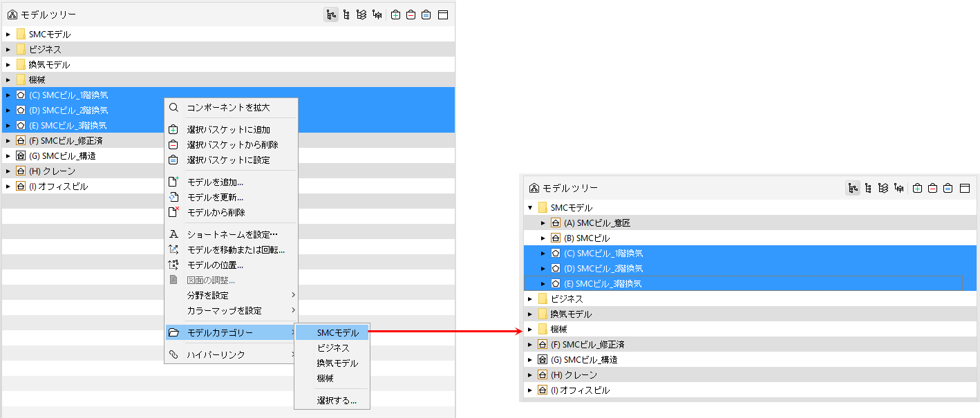Click magnifier icon beside コンポーネントを拡大
This screenshot has height=418, width=980.
point(173,108)
